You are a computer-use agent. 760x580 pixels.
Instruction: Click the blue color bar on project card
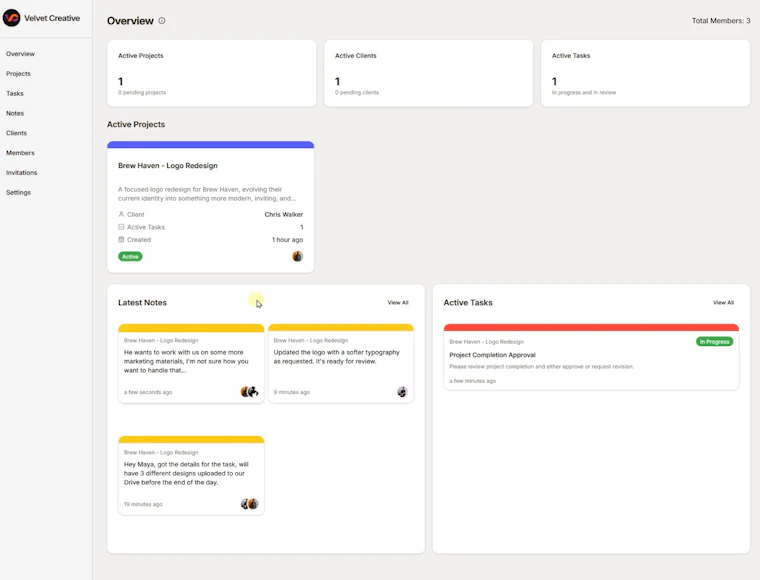tap(210, 145)
